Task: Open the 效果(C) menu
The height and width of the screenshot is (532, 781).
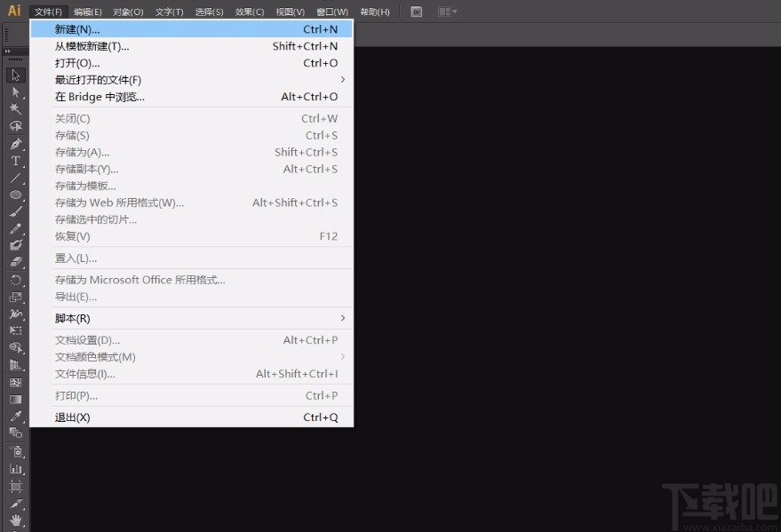Action: (x=250, y=12)
